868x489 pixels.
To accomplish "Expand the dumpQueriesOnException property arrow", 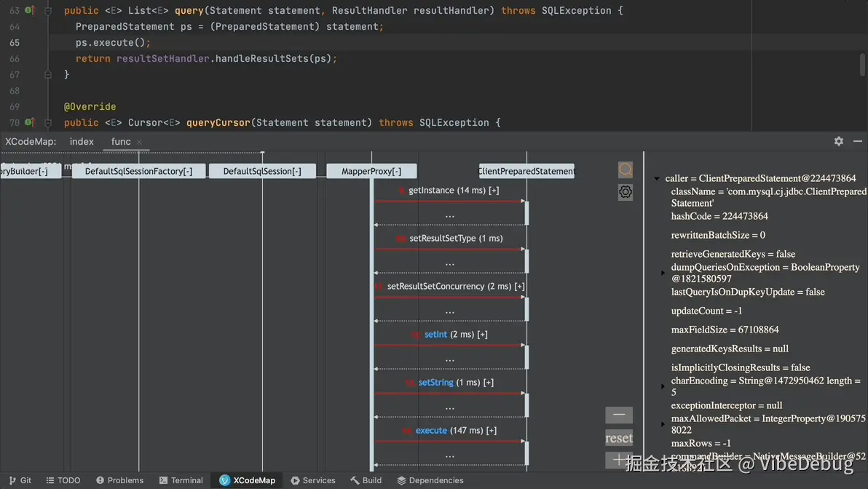I will pyautogui.click(x=663, y=273).
